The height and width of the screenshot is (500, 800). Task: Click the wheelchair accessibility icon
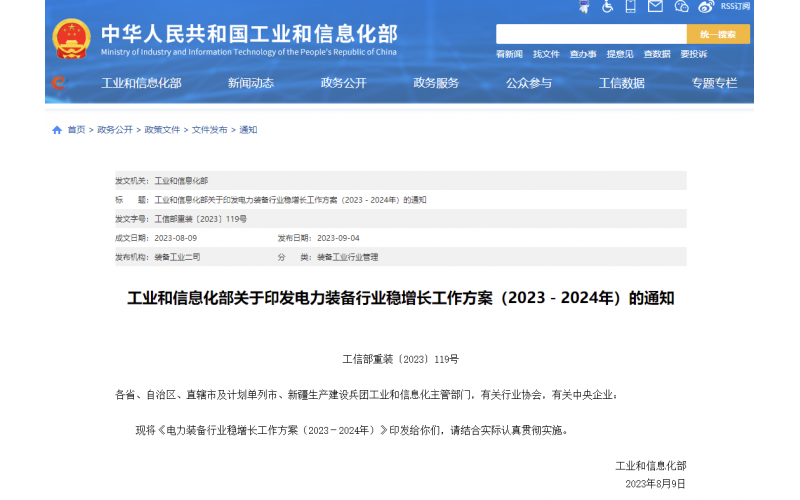tap(607, 7)
